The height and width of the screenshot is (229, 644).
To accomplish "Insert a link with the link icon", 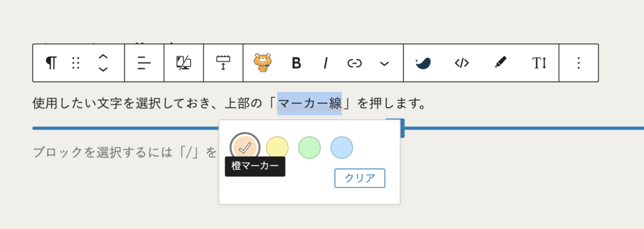I will pos(355,63).
